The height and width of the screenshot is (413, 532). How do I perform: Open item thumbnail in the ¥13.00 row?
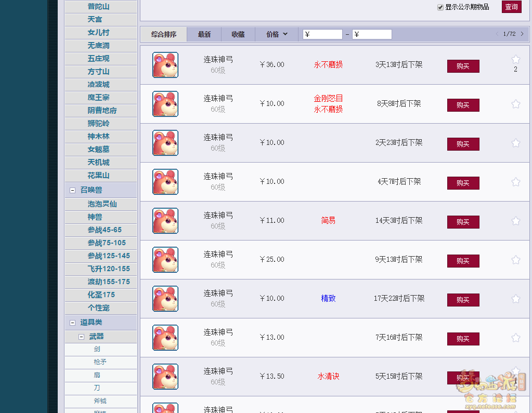165,338
